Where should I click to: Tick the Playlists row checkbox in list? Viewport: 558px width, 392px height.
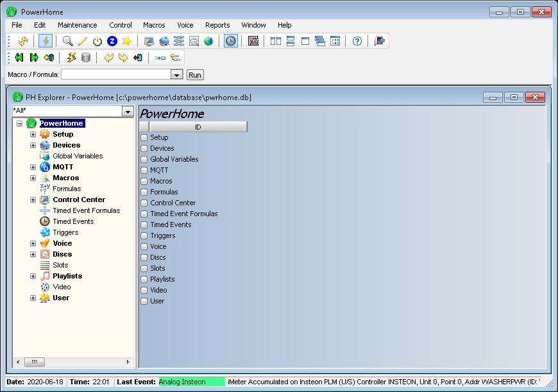(x=144, y=280)
